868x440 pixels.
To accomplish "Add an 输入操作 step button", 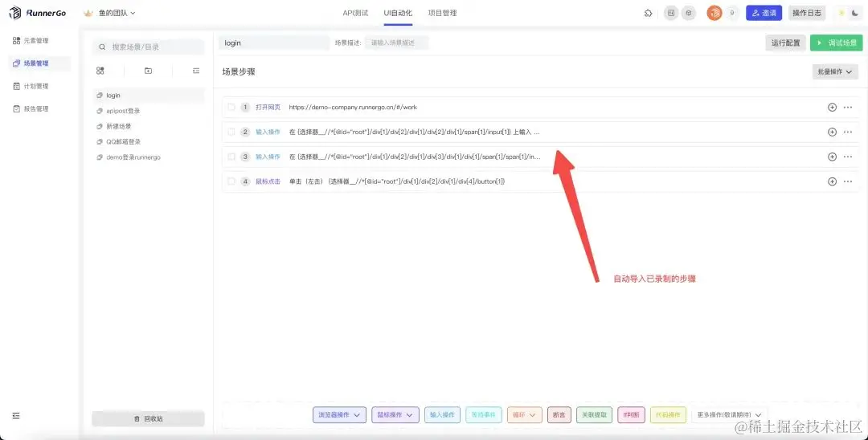I will click(x=442, y=415).
